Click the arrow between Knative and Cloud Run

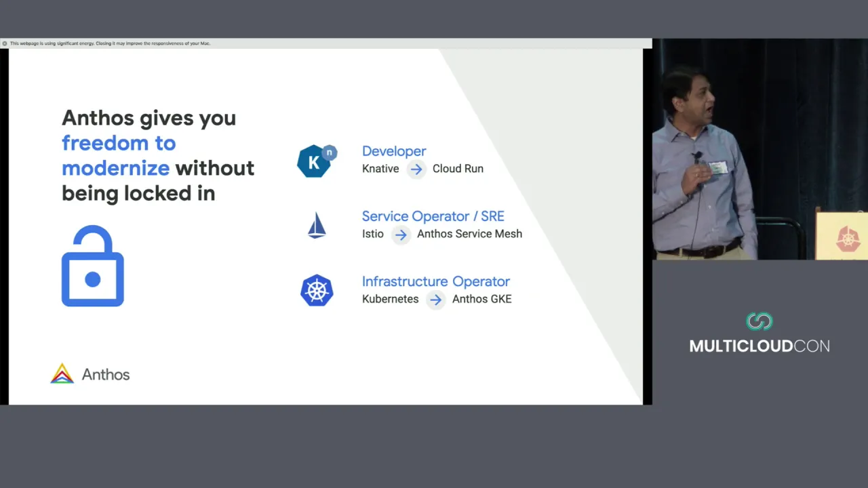tap(416, 169)
